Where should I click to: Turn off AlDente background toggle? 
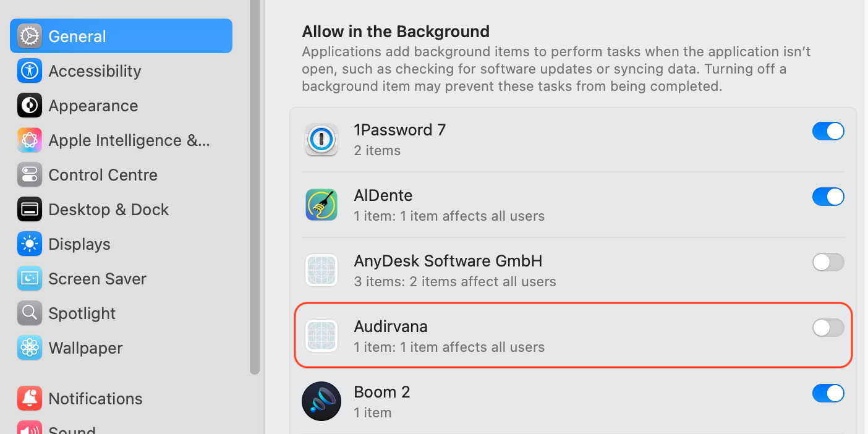pos(828,197)
